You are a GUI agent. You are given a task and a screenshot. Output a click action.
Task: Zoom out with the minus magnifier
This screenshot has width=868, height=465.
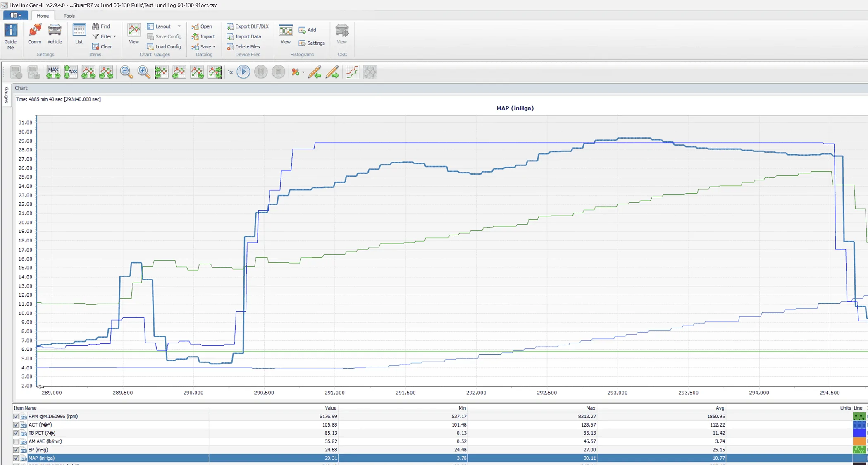click(x=126, y=72)
